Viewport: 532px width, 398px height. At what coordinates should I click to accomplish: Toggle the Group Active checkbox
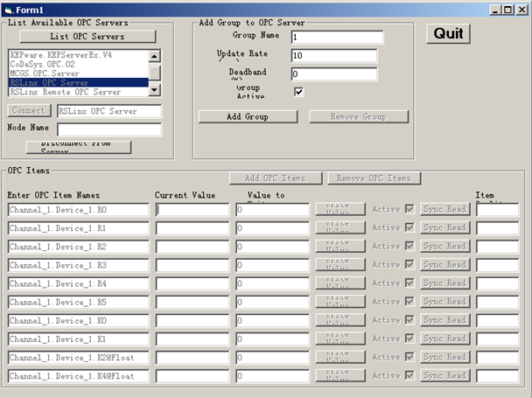tap(299, 92)
